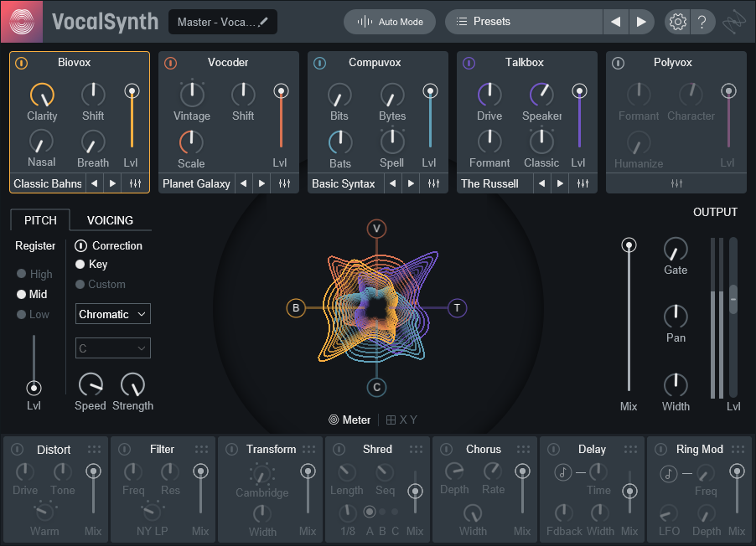Load the next Vocoder preset
The image size is (756, 546).
pos(261,183)
